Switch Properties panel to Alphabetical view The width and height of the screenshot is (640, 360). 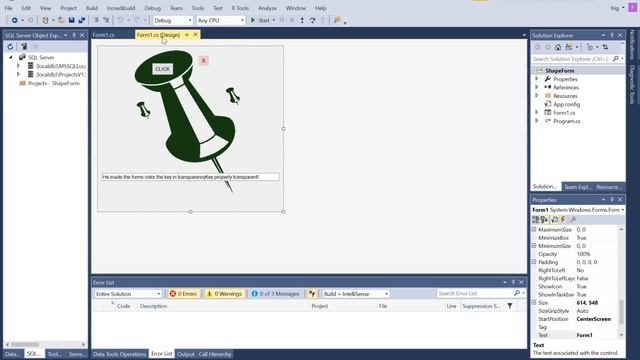[x=544, y=220]
